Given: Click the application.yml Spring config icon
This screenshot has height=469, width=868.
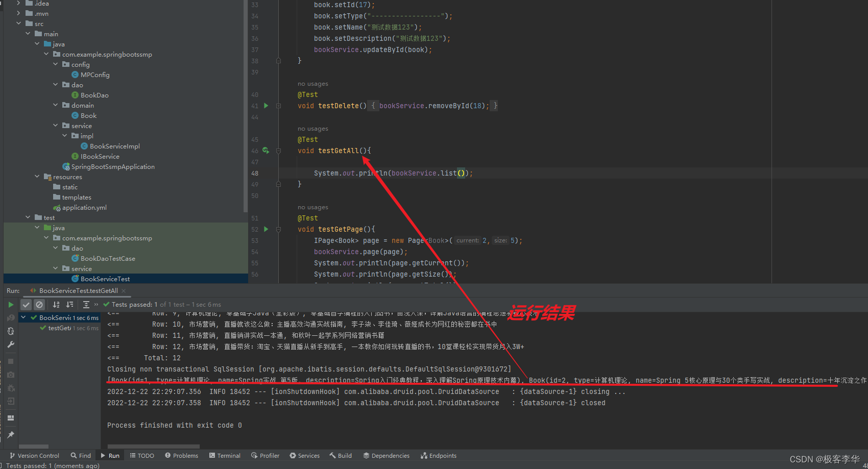Looking at the screenshot, I should [x=57, y=208].
